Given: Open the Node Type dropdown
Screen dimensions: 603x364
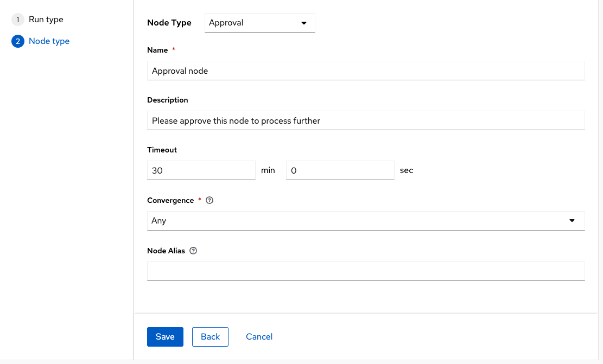Looking at the screenshot, I should [259, 23].
